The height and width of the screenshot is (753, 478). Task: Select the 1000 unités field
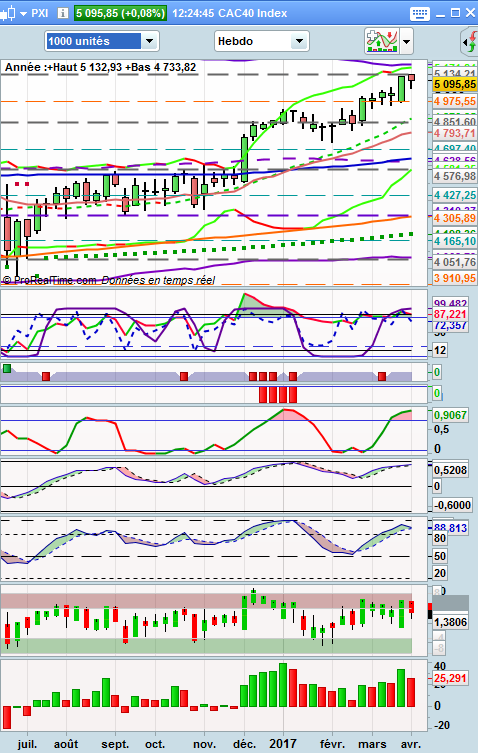pos(94,41)
